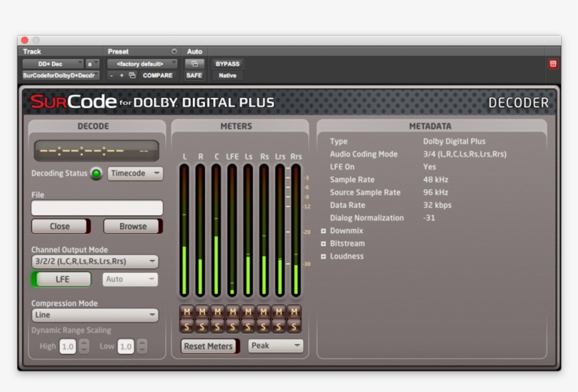The height and width of the screenshot is (392, 578).
Task: Click the COMPARE button
Action: tap(158, 75)
